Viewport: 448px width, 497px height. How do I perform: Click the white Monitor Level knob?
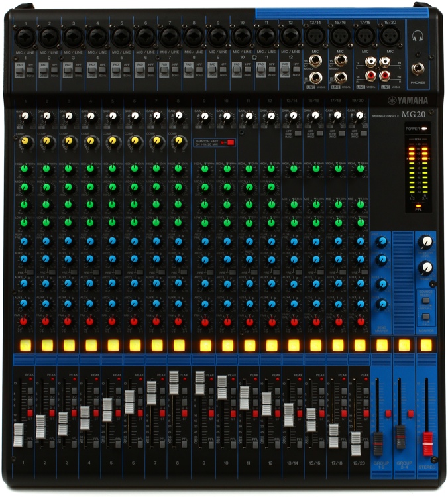tap(426, 242)
